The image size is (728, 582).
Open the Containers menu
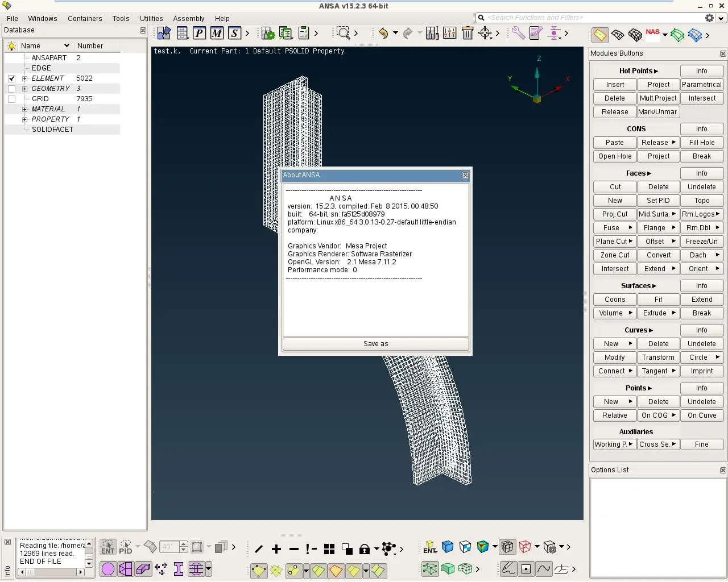(85, 19)
